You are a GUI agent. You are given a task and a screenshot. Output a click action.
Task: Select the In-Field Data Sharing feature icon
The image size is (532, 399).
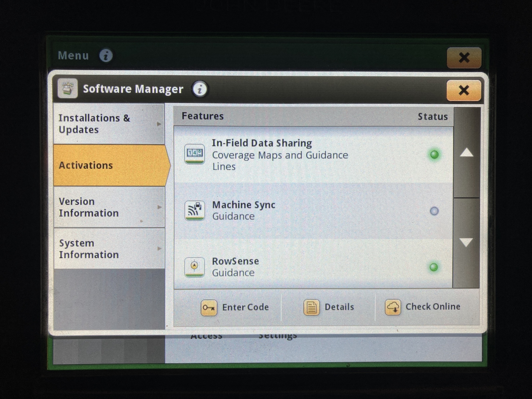(x=195, y=154)
